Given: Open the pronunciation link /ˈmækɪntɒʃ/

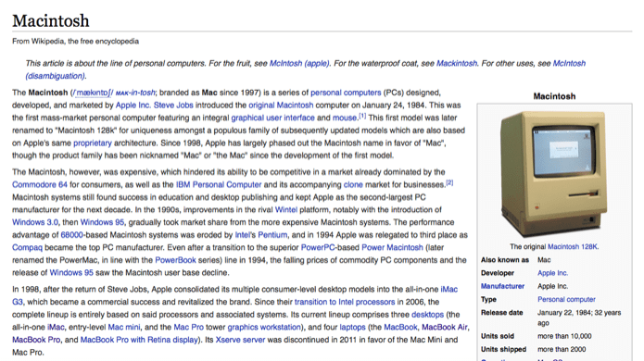Looking at the screenshot, I should click(93, 93).
